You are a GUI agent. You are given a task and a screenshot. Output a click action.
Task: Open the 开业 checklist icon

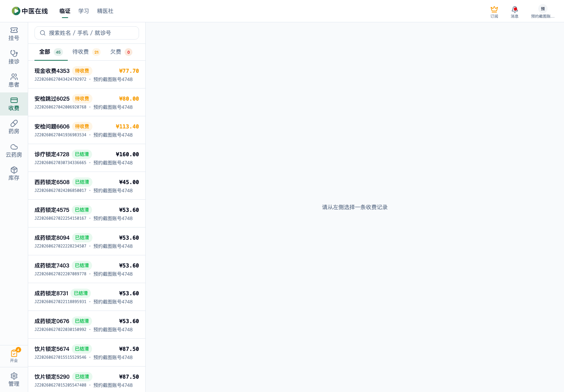tap(14, 353)
